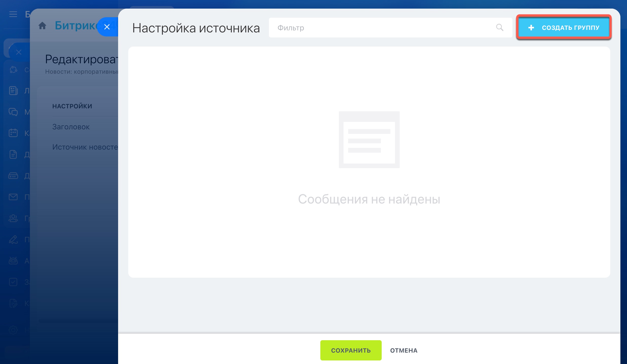The width and height of the screenshot is (627, 364).
Task: Click the plus icon on Создать группу
Action: click(531, 28)
